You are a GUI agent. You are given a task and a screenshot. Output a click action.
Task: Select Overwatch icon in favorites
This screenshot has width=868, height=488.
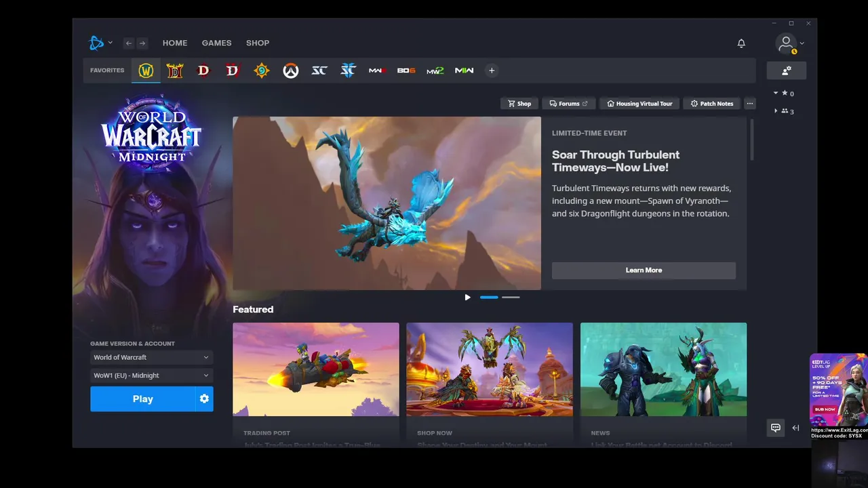click(x=291, y=70)
